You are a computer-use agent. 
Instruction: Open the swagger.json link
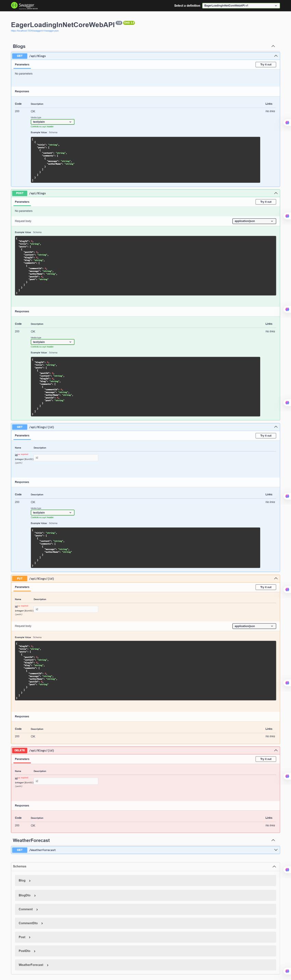(35, 31)
